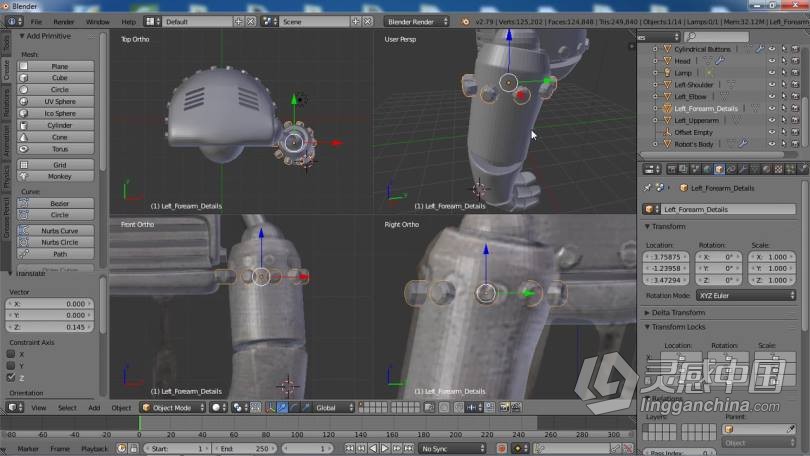Open the World properties tab icon
Screen dimensions: 810x456
pyautogui.click(x=707, y=169)
